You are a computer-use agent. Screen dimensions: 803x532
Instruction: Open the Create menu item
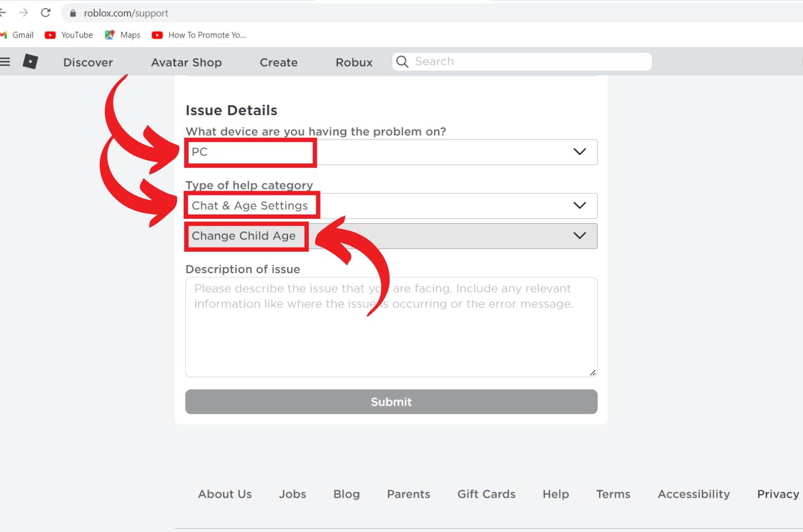point(279,62)
